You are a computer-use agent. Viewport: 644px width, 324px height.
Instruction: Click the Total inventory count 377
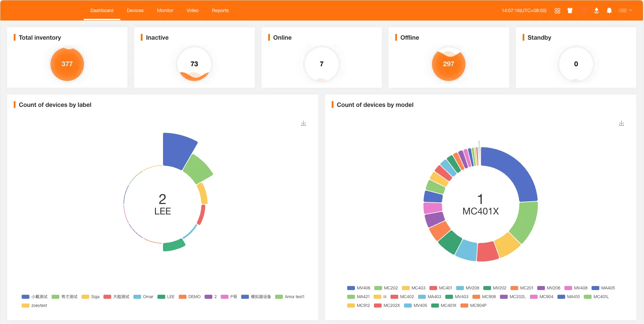[x=67, y=64]
